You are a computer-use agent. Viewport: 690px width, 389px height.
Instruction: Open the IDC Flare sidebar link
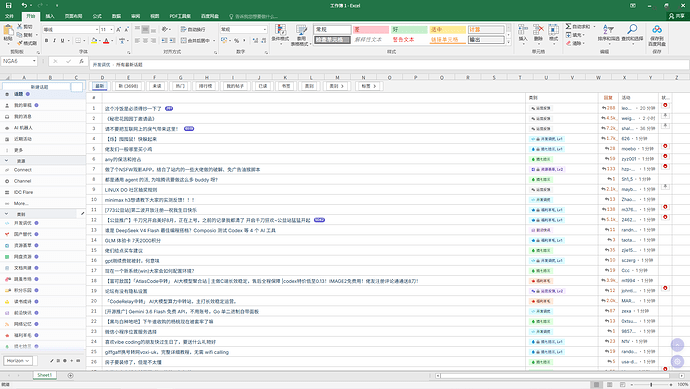click(23, 192)
